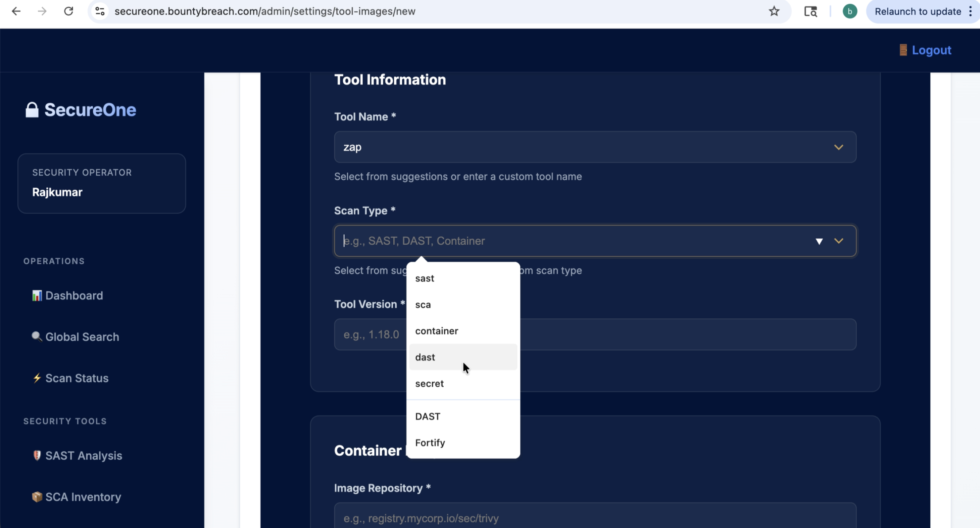The height and width of the screenshot is (528, 980).
Task: Click the Scan Status lightning icon
Action: (x=37, y=378)
